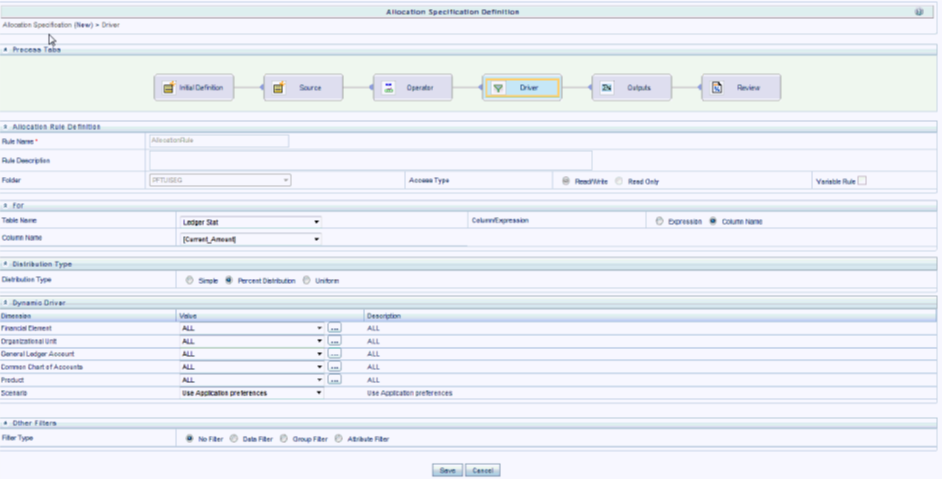The image size is (942, 479).
Task: Select Data Filter option
Action: pos(234,439)
